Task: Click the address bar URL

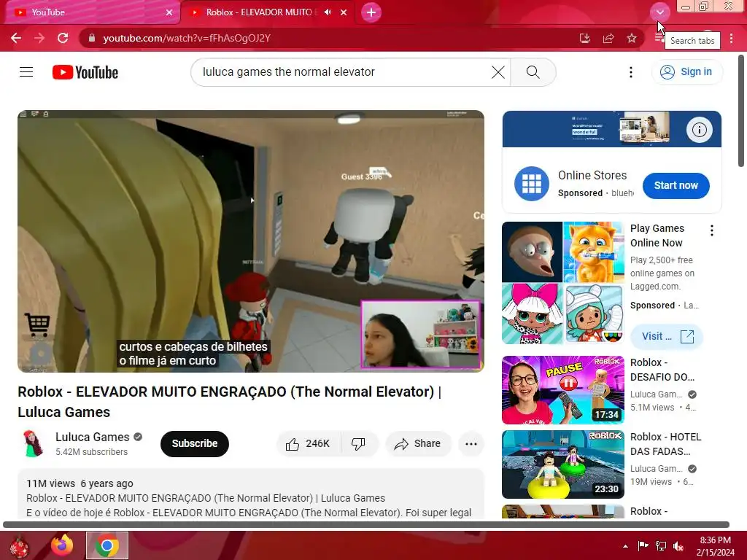Action: point(187,38)
